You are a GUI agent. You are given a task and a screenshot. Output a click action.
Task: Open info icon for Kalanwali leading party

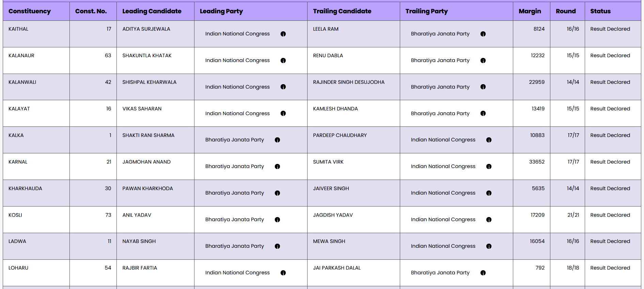pos(283,87)
